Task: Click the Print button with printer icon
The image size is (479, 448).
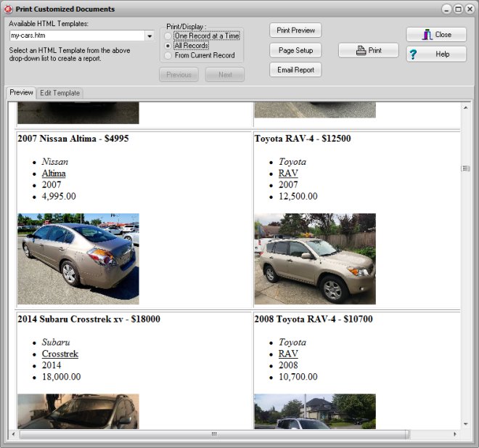Action: [x=369, y=50]
